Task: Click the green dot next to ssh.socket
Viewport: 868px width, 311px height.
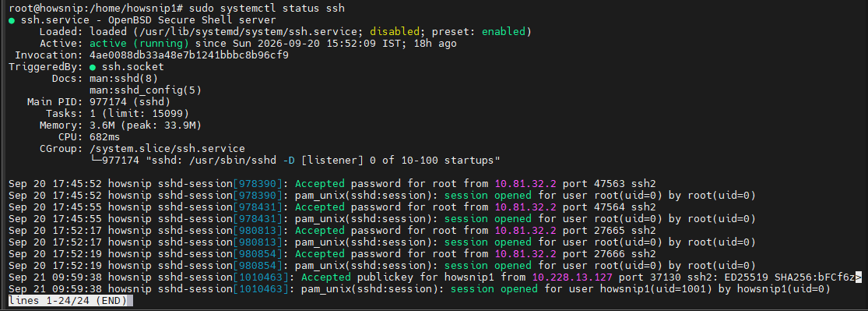Action: coord(93,67)
